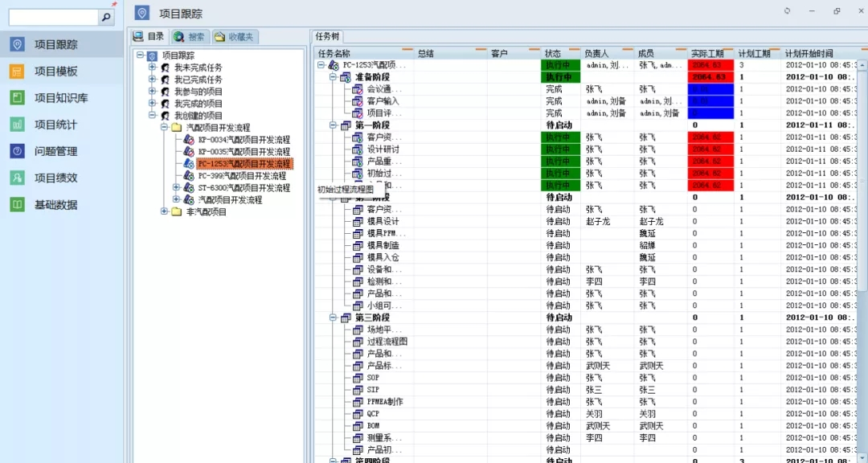Click the magnifier search button in sidebar

point(106,17)
